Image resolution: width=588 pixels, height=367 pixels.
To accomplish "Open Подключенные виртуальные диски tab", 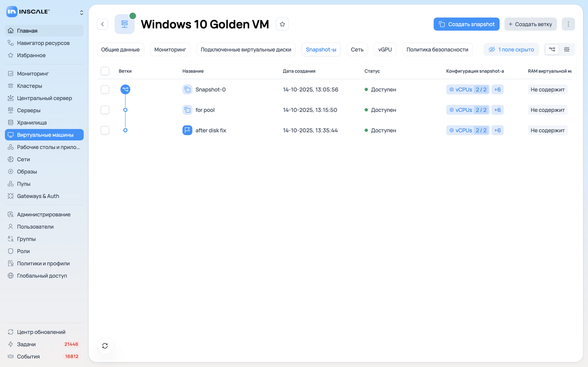I will click(x=246, y=49).
